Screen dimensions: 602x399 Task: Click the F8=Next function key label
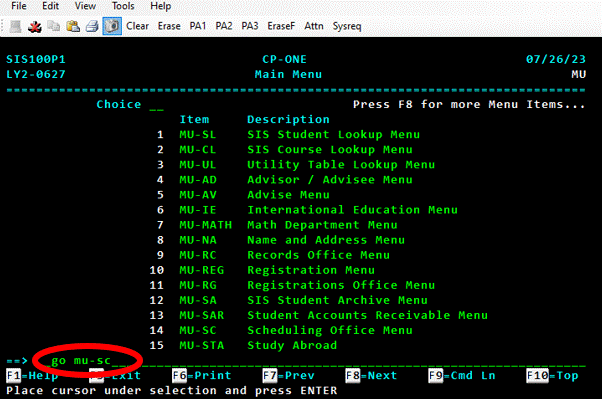click(371, 375)
